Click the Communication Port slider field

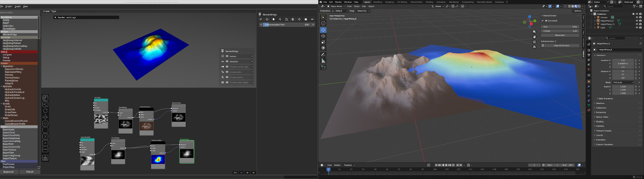[x=287, y=24]
